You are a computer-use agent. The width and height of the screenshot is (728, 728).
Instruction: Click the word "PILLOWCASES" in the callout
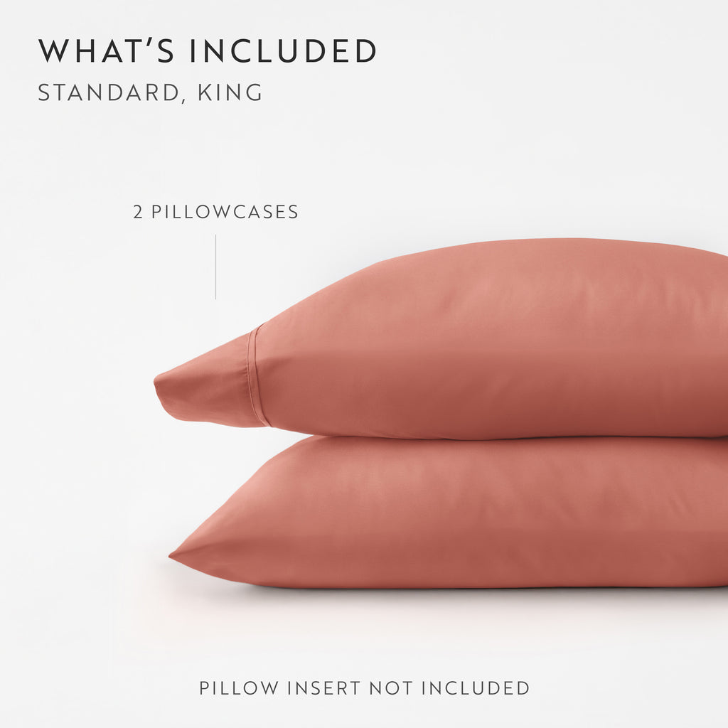[225, 212]
